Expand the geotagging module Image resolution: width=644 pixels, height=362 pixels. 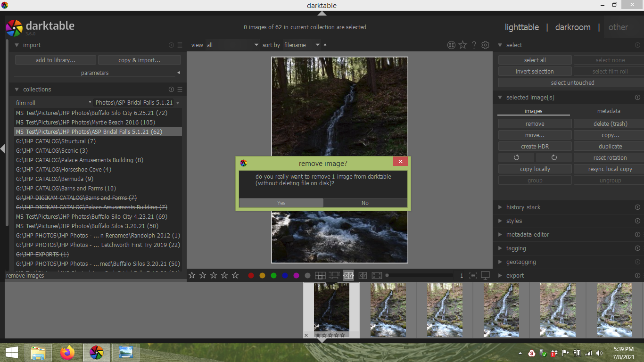(500, 262)
